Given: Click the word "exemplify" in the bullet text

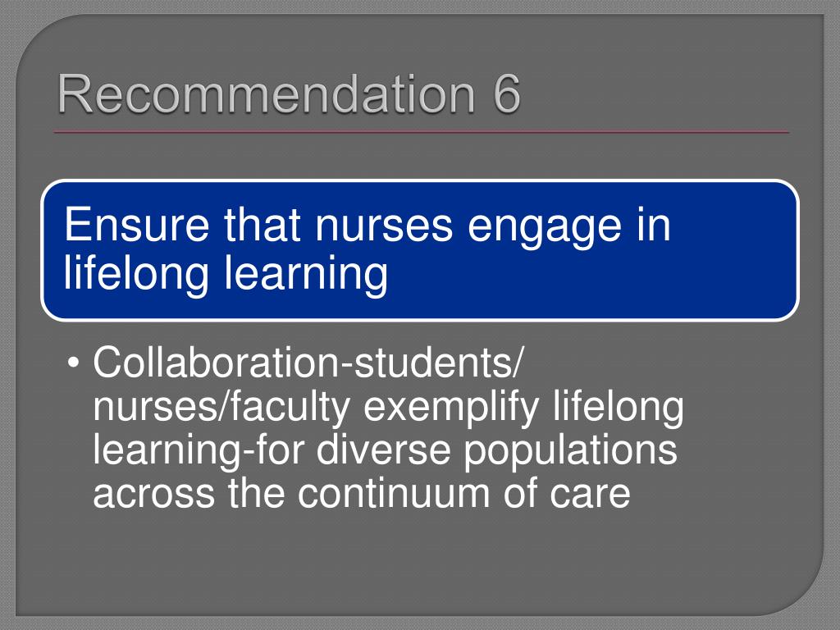Looking at the screenshot, I should pyautogui.click(x=451, y=409).
